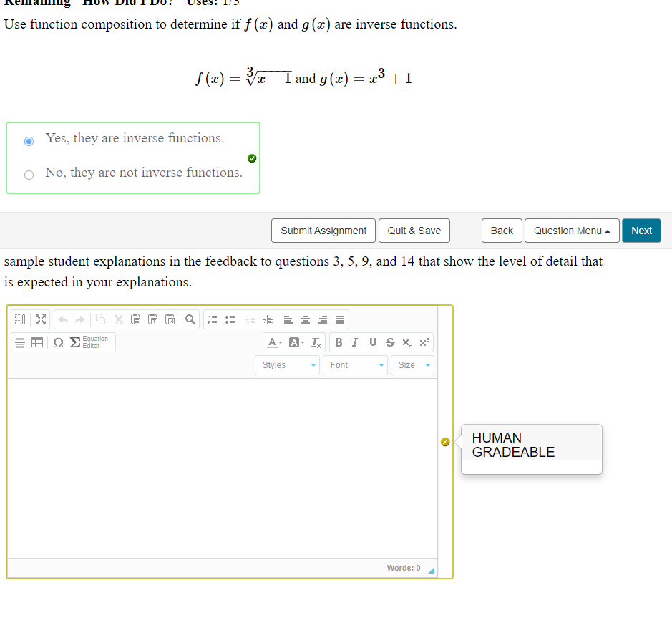The image size is (672, 633).
Task: Open the Question Menu
Action: pos(572,231)
